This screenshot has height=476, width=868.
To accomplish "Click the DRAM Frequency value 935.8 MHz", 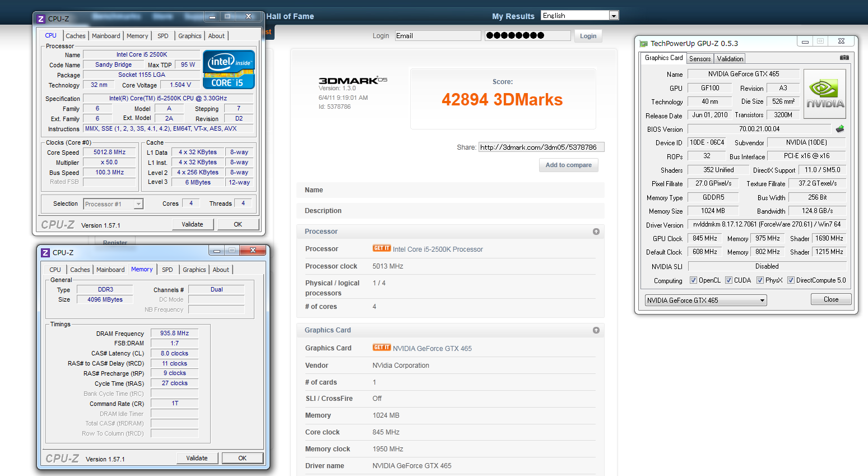I will (x=175, y=333).
